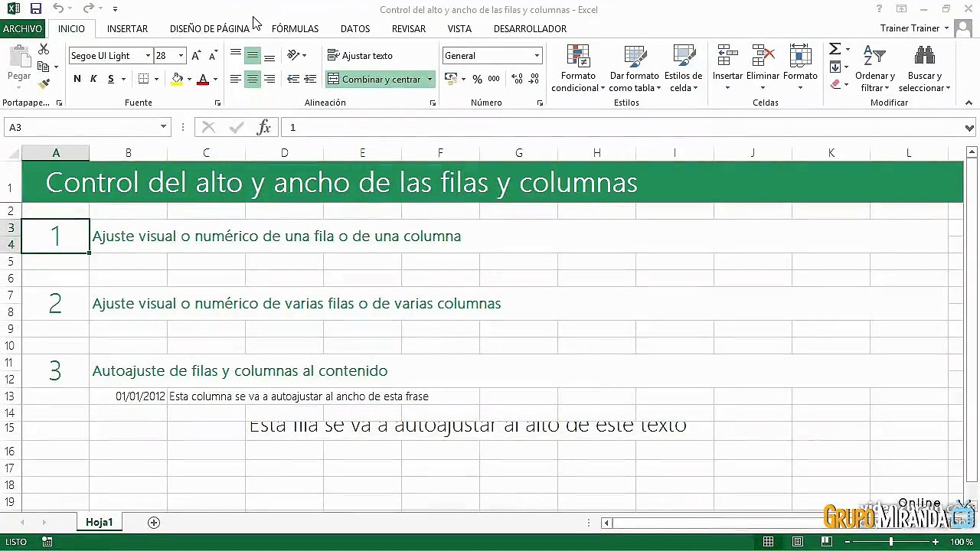Save the workbook using the quick access disk icon
This screenshot has width=980, height=551.
[35, 9]
